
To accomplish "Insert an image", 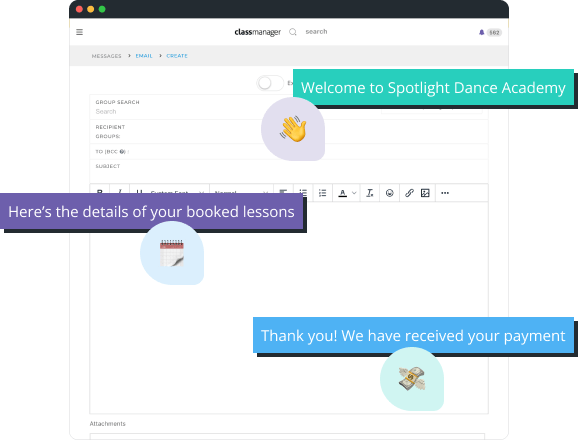I will [425, 193].
